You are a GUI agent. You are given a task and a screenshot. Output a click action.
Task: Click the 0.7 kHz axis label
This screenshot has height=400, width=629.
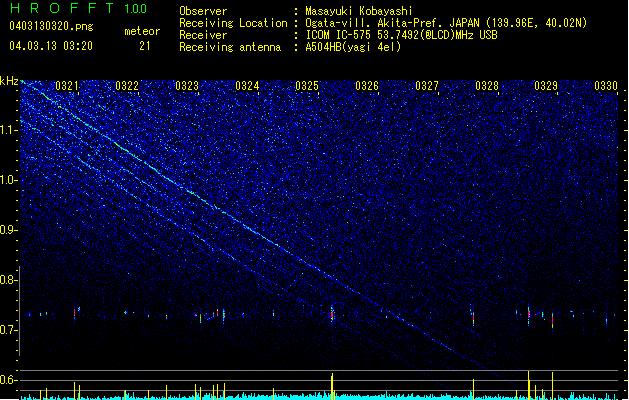pos(9,330)
